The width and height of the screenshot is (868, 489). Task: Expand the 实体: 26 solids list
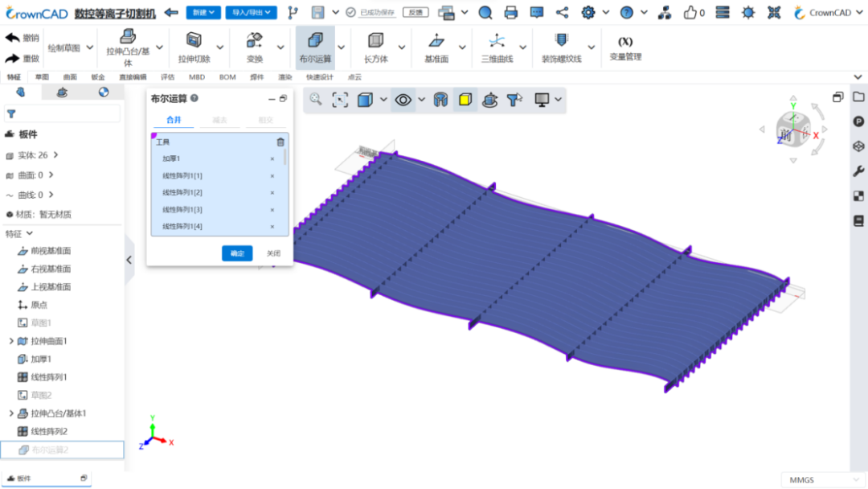tap(56, 155)
